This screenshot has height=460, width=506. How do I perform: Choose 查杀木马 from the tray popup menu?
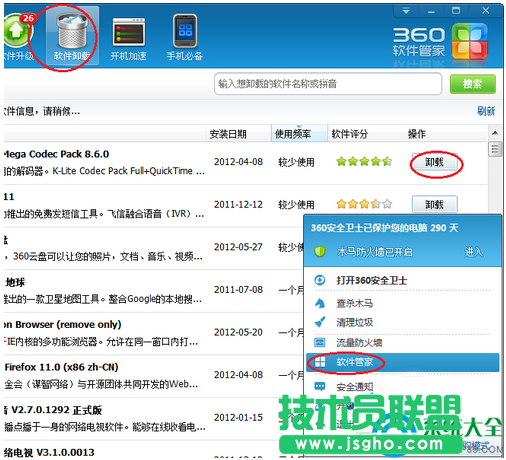354,303
